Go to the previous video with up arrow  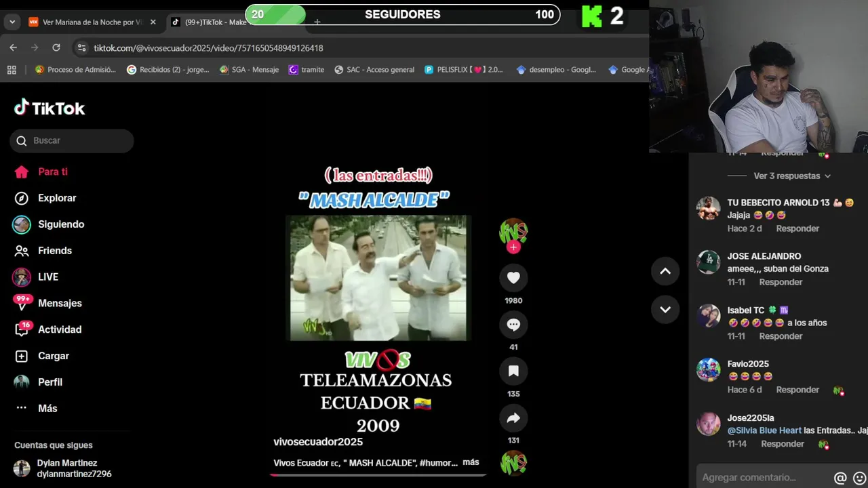pyautogui.click(x=665, y=271)
